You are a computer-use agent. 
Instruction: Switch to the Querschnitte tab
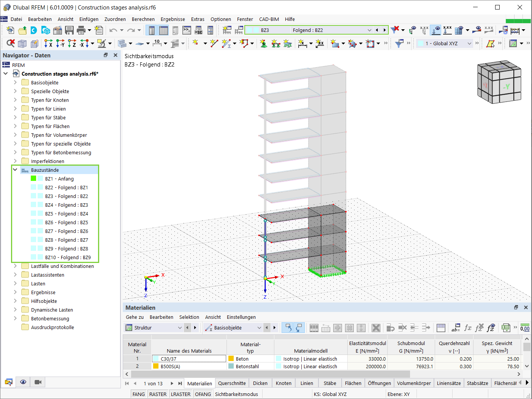click(x=232, y=383)
